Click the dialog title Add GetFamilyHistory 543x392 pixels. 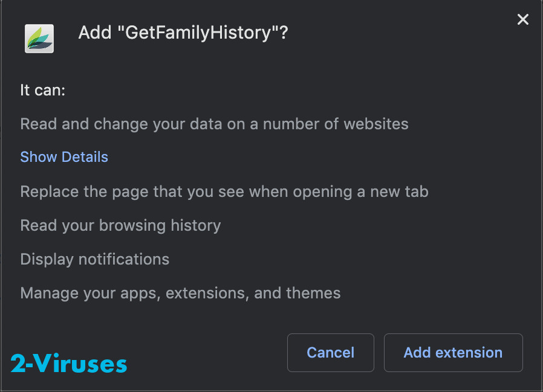184,33
